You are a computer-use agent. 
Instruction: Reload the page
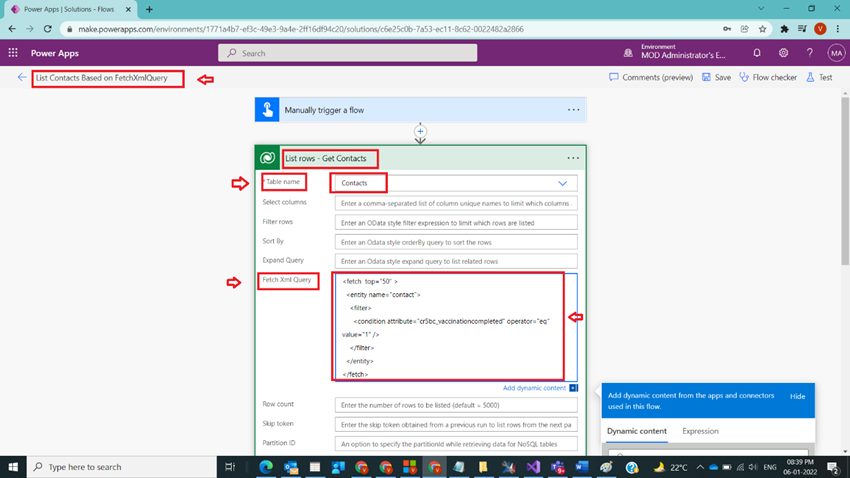[48, 29]
